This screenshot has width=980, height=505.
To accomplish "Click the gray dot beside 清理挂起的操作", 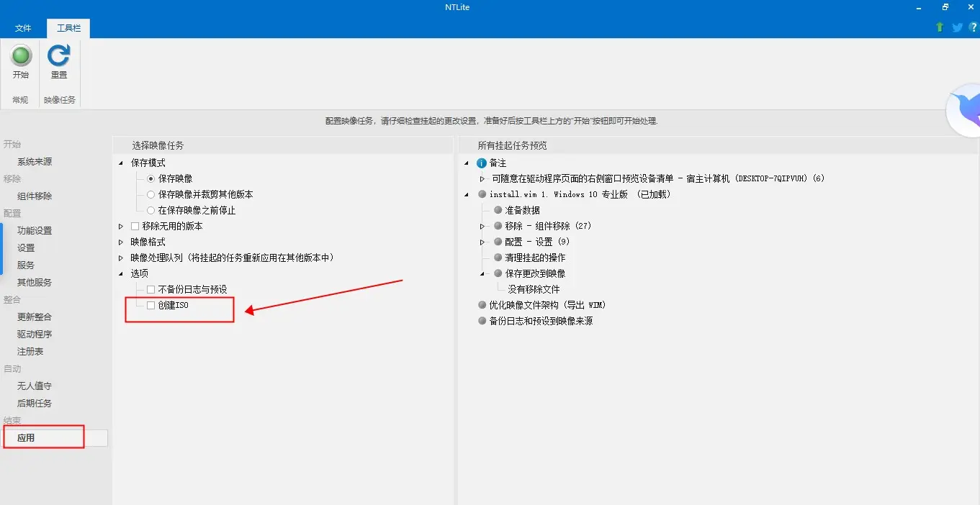I will (498, 258).
